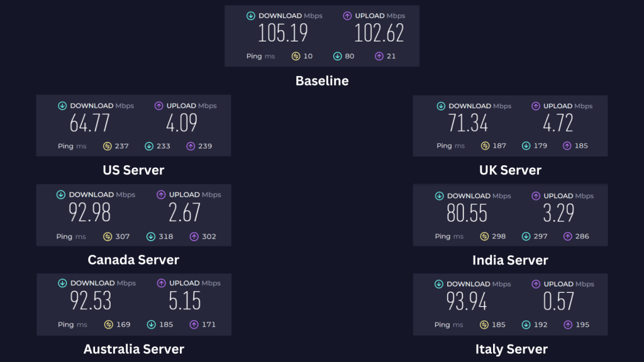Viewport: 644px width, 362px height.
Task: Click the Italy Server caption
Action: (x=511, y=349)
